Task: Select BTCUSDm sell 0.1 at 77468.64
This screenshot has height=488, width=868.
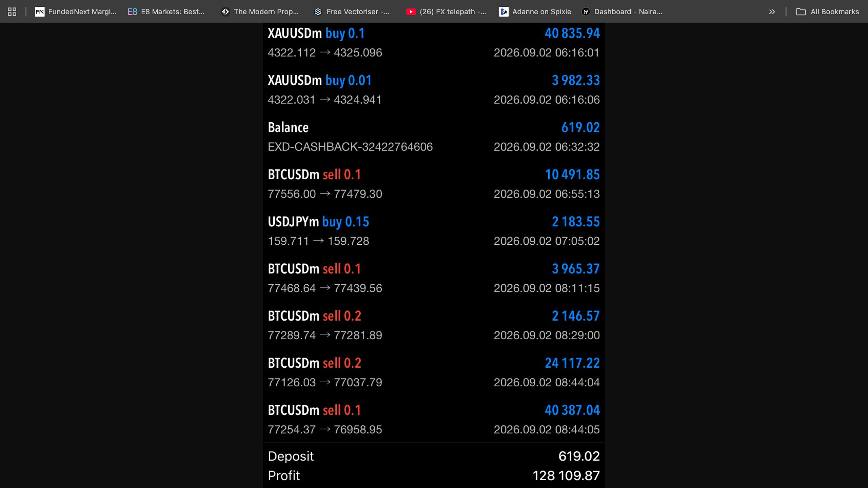Action: 434,278
